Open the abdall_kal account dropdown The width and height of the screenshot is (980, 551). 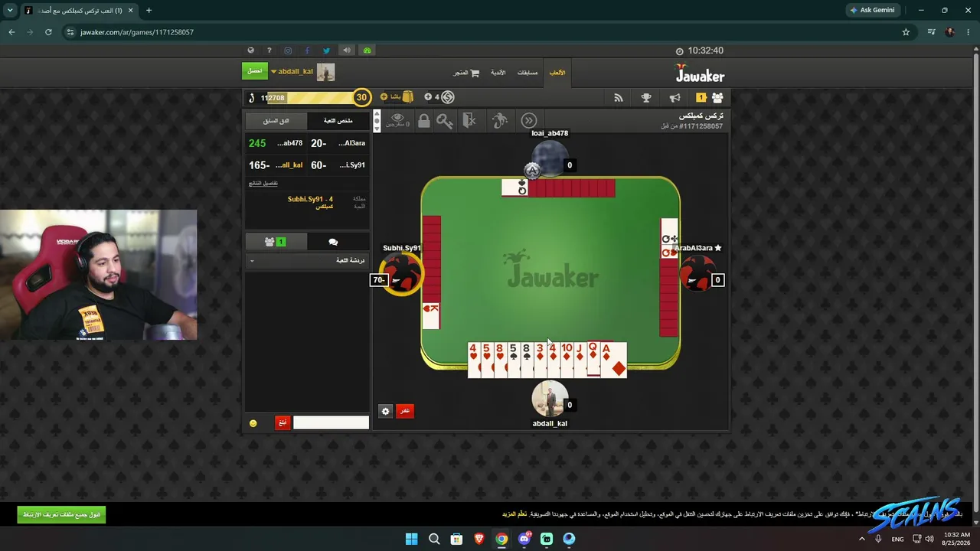(292, 72)
